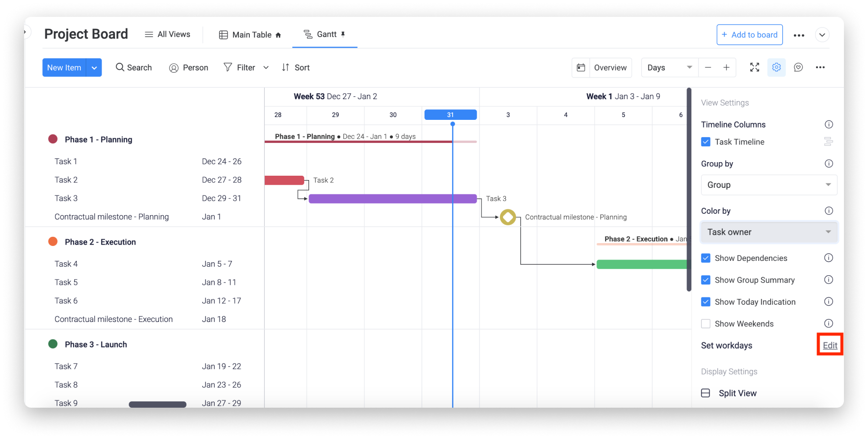Screen dimensions: 868x439
Task: Click the magnifier Search icon
Action: pos(120,67)
